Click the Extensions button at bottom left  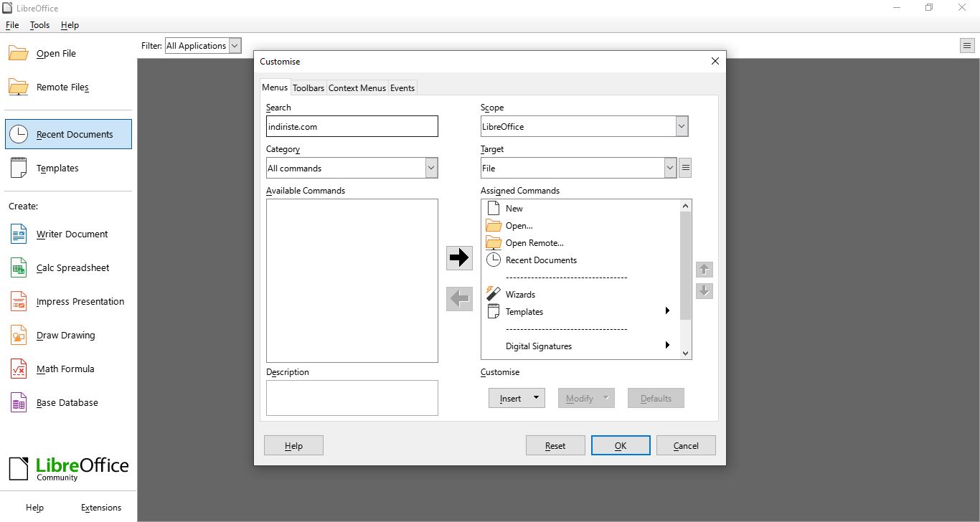(x=101, y=508)
